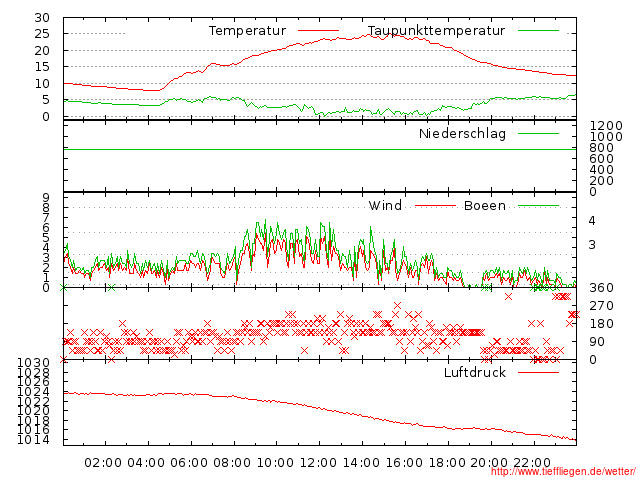Click the 20:00 time axis label
Screen dimensions: 640x480
pos(489,463)
